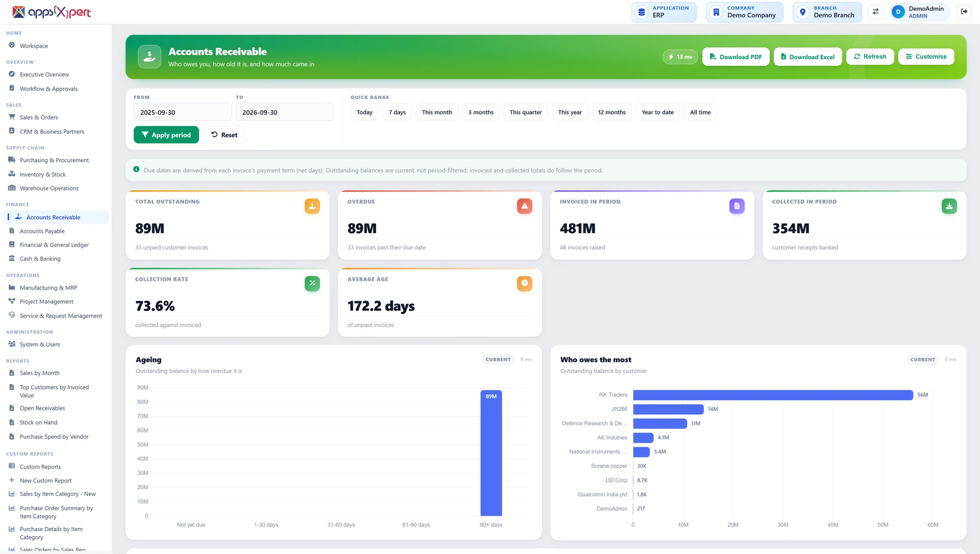Image resolution: width=980 pixels, height=554 pixels.
Task: Click the Customise button
Action: coord(926,56)
